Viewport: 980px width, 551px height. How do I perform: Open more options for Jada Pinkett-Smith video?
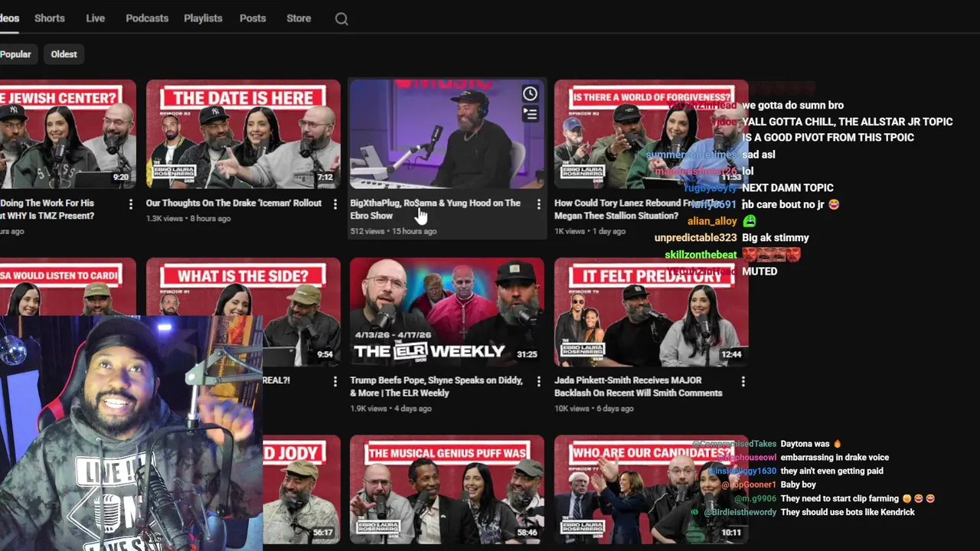743,381
